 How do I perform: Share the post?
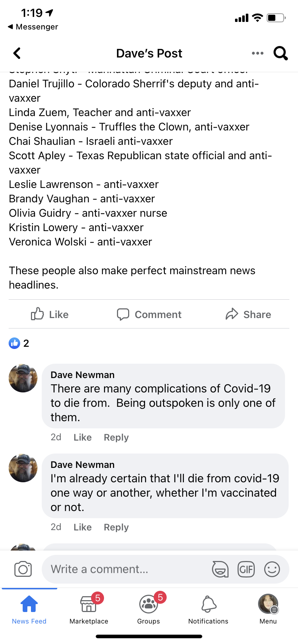(248, 314)
